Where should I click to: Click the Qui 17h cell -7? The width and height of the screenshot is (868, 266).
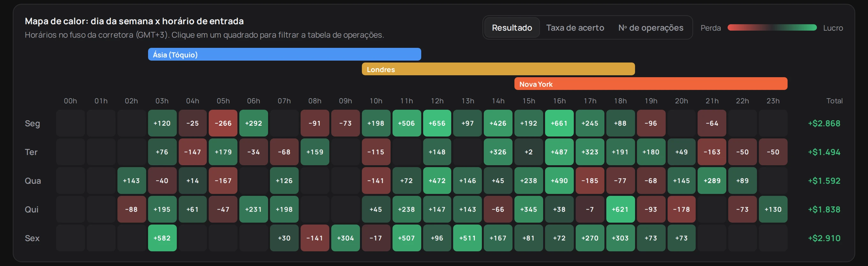590,209
